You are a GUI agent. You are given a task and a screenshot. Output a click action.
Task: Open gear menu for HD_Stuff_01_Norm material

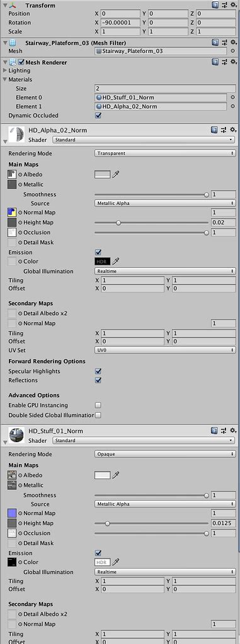click(x=234, y=430)
